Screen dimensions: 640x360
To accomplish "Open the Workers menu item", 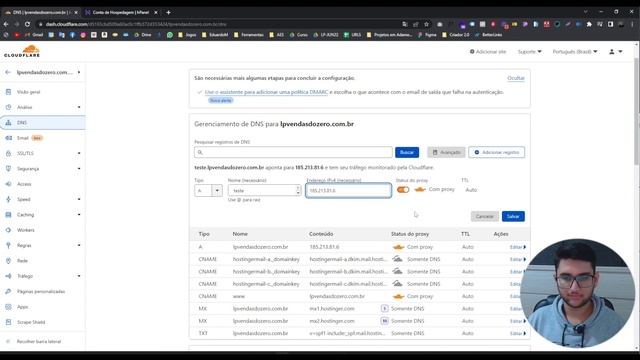I will click(26, 230).
